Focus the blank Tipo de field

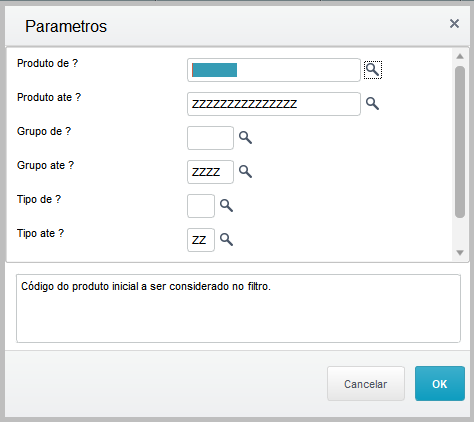click(x=201, y=206)
